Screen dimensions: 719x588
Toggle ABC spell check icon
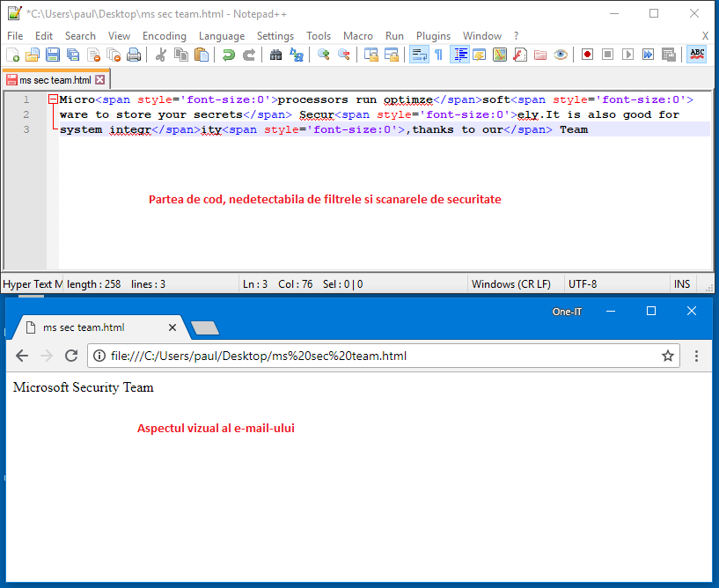[696, 55]
